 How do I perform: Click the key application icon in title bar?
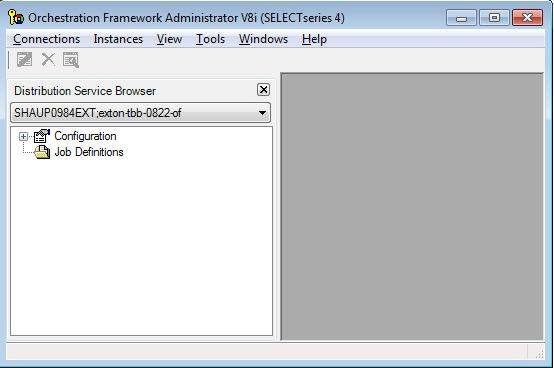tap(16, 17)
